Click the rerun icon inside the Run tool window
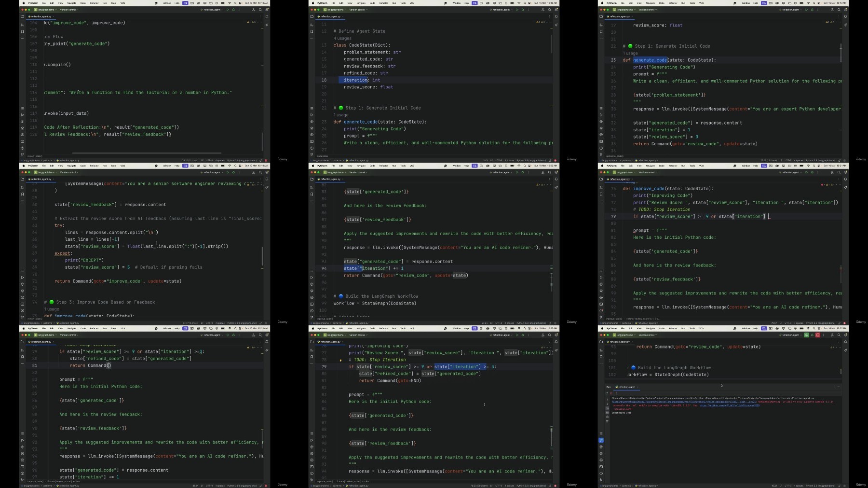Screen dimensions: 868x488 click(x=607, y=393)
